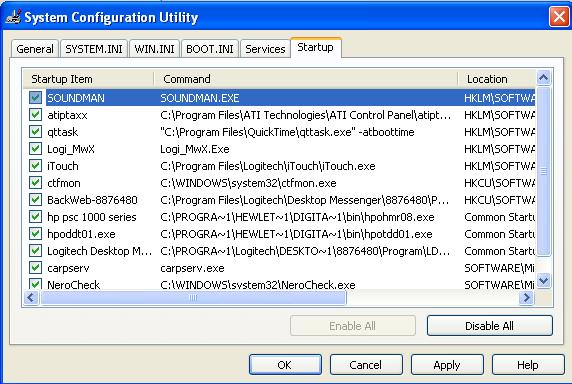This screenshot has width=572, height=384.
Task: Switch to the General tab
Action: pos(35,49)
